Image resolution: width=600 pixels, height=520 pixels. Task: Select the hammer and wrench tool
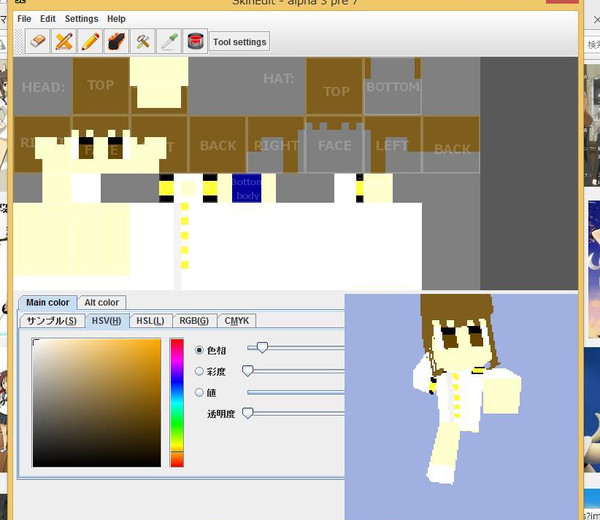click(x=143, y=41)
